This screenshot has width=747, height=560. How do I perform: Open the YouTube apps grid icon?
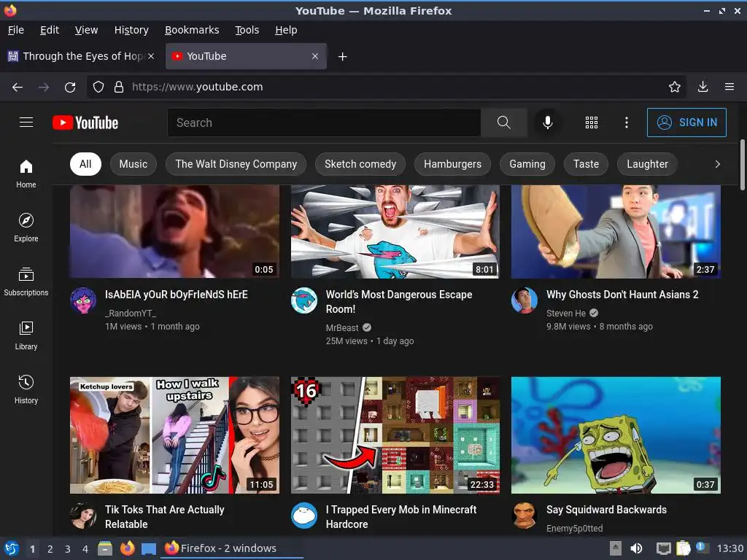tap(591, 122)
